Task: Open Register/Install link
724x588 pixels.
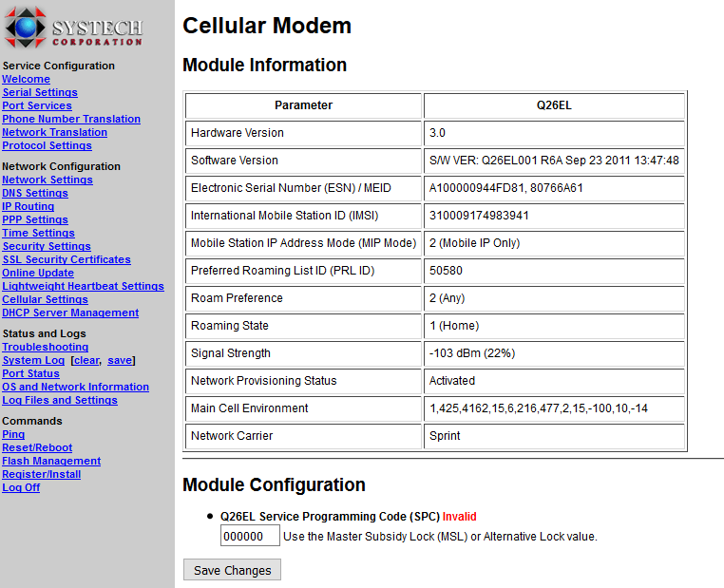Action: click(x=42, y=474)
